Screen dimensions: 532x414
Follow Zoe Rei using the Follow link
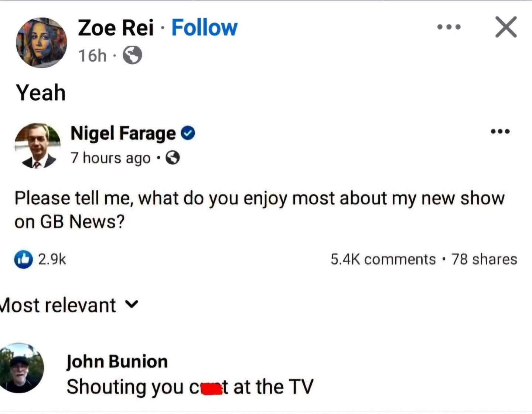[x=204, y=28]
